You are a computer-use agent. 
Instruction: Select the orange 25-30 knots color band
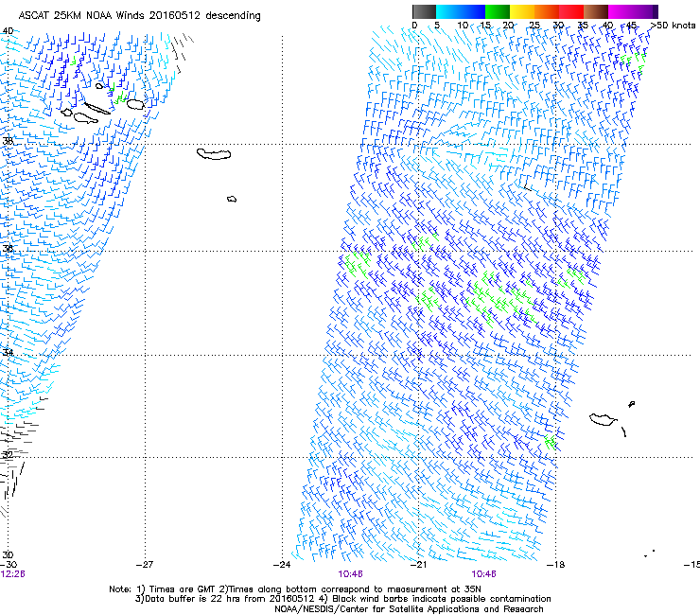click(x=547, y=11)
